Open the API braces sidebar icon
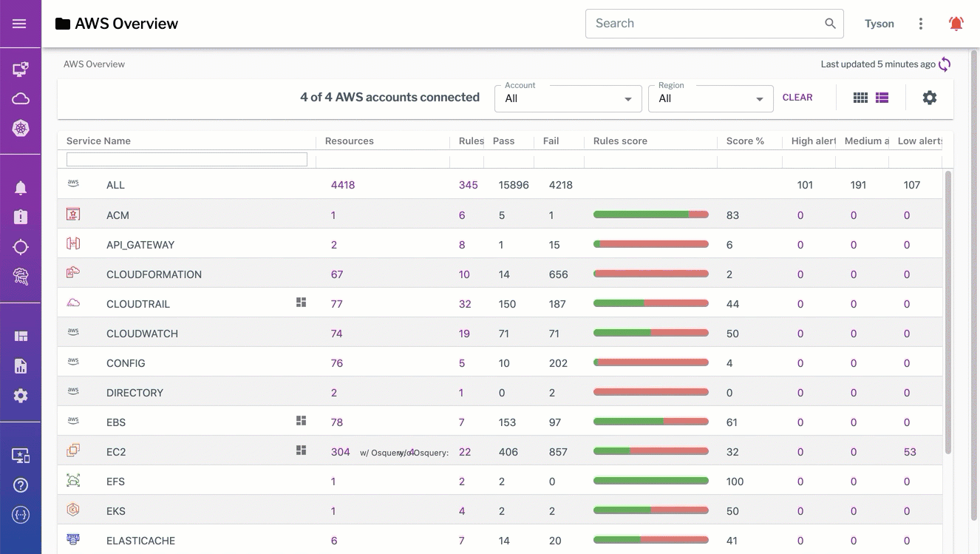 (21, 515)
